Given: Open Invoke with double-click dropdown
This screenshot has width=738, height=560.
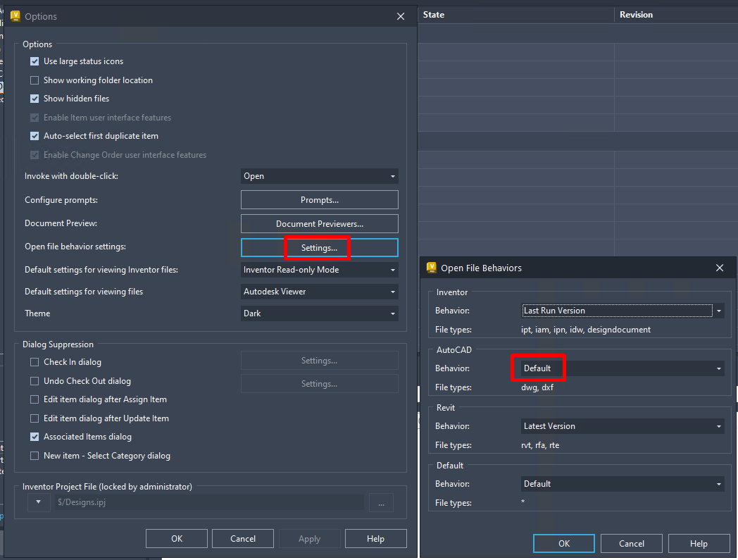Looking at the screenshot, I should [x=320, y=176].
